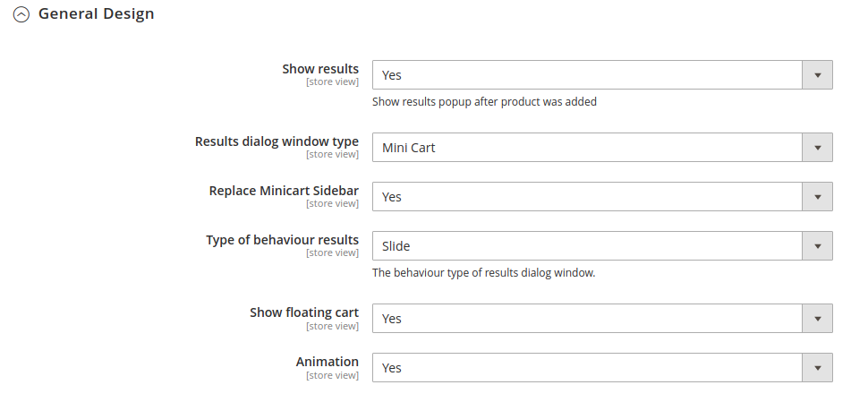
Task: Open Replace Minicart Sidebar Yes dropdown
Action: [602, 197]
